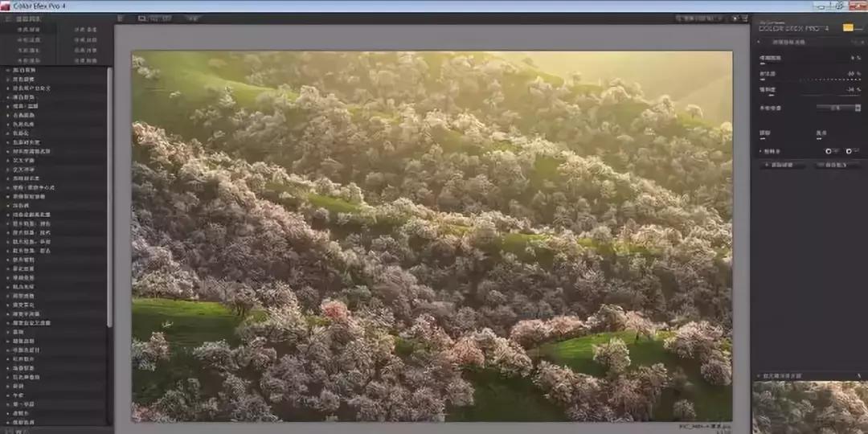868x434 pixels.
Task: Click the Compare button in the top toolbar
Action: (192, 18)
